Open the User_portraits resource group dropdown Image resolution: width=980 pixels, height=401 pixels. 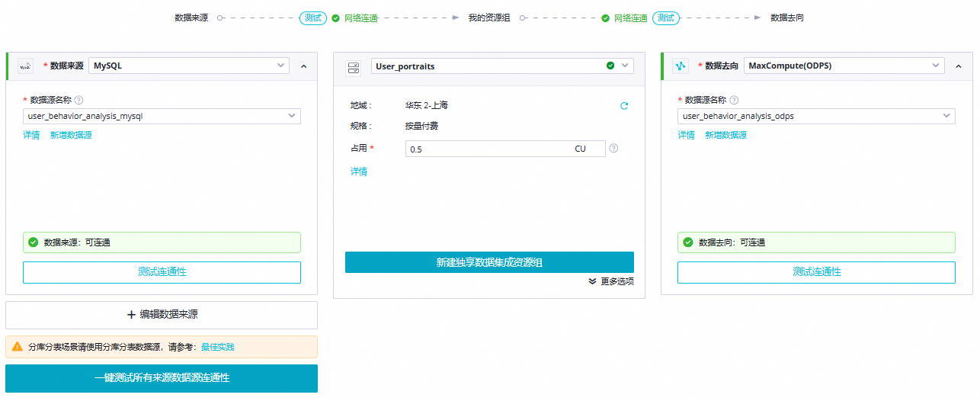[502, 66]
